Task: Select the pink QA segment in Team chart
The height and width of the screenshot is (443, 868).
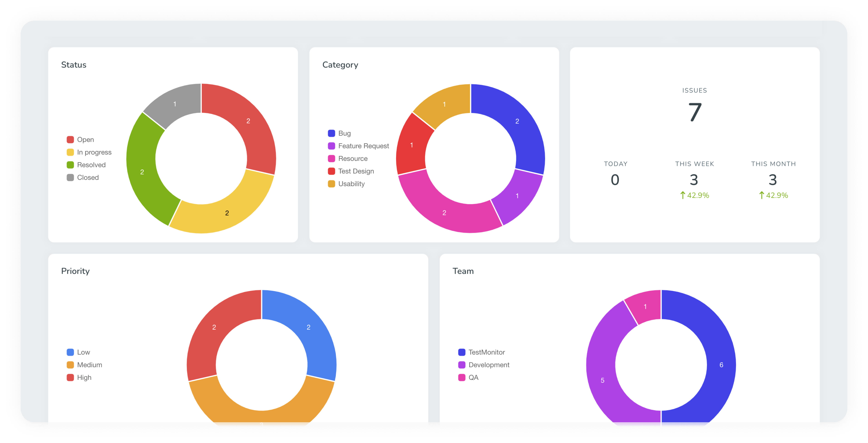Action: pyautogui.click(x=646, y=307)
